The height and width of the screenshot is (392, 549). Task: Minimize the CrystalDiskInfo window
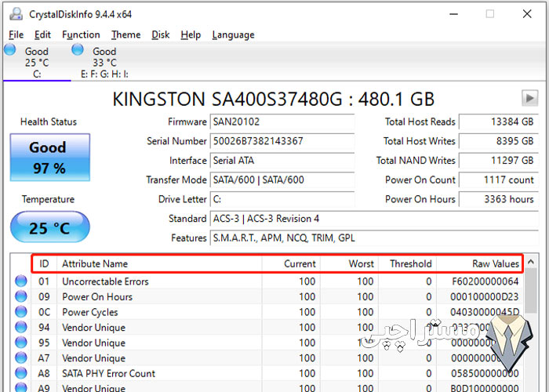(454, 14)
